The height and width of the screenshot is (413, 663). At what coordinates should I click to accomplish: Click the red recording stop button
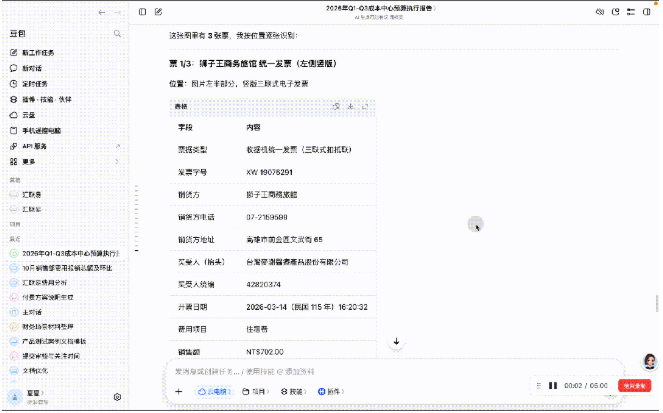coord(634,386)
